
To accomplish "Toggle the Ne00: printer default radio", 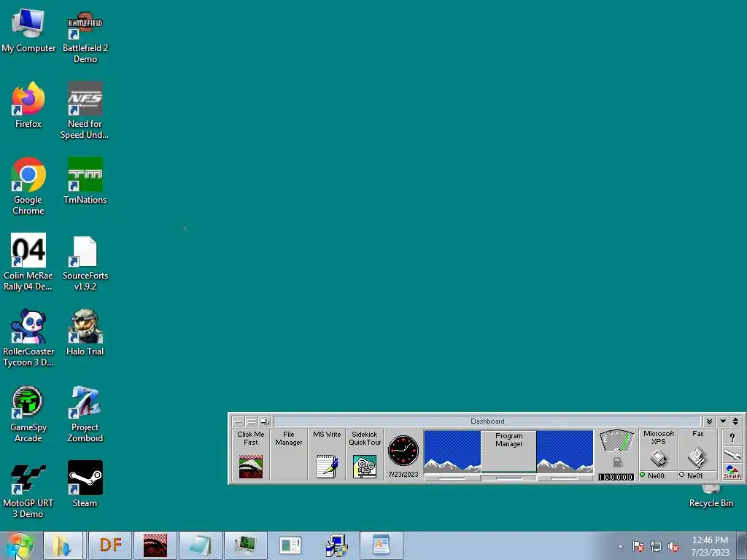I will pos(643,475).
